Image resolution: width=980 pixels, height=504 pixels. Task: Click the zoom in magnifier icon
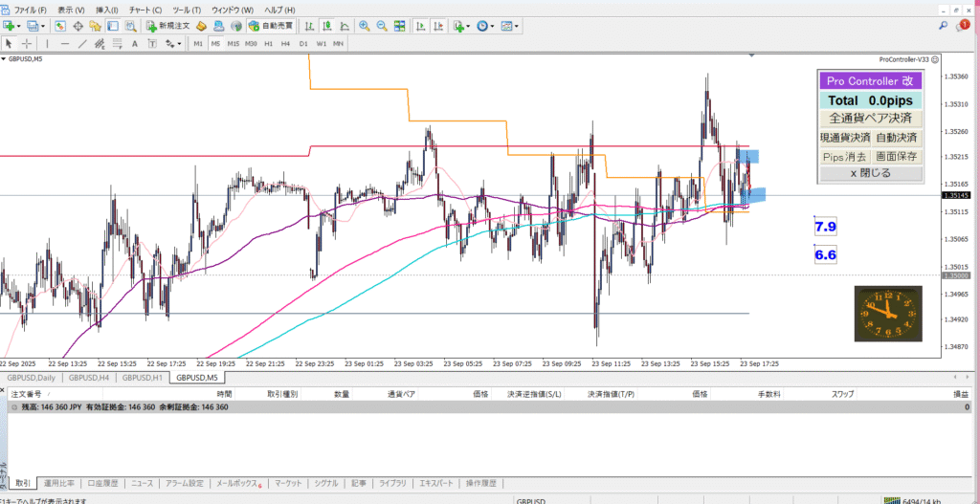tap(365, 26)
